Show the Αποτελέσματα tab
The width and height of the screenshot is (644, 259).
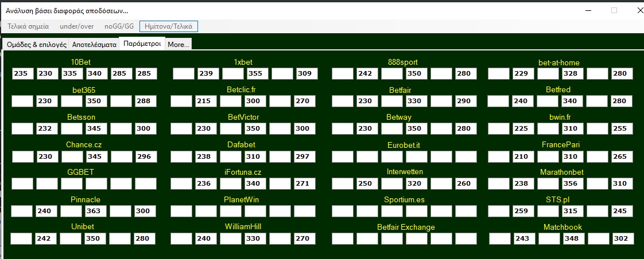(94, 44)
